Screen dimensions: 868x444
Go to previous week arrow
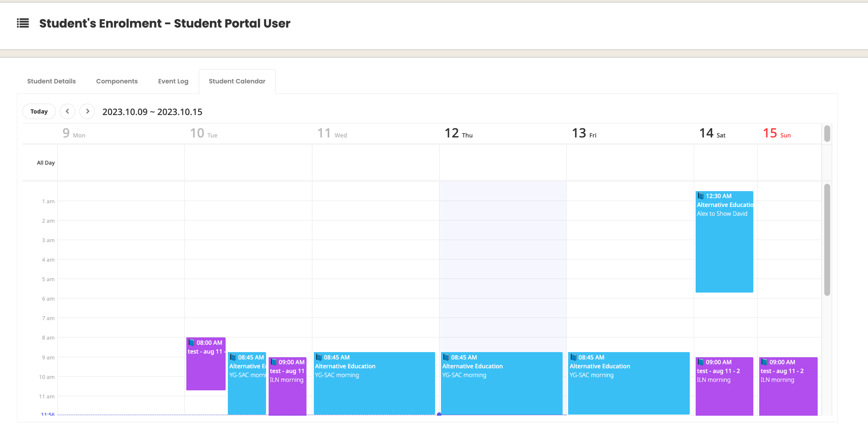click(x=68, y=111)
